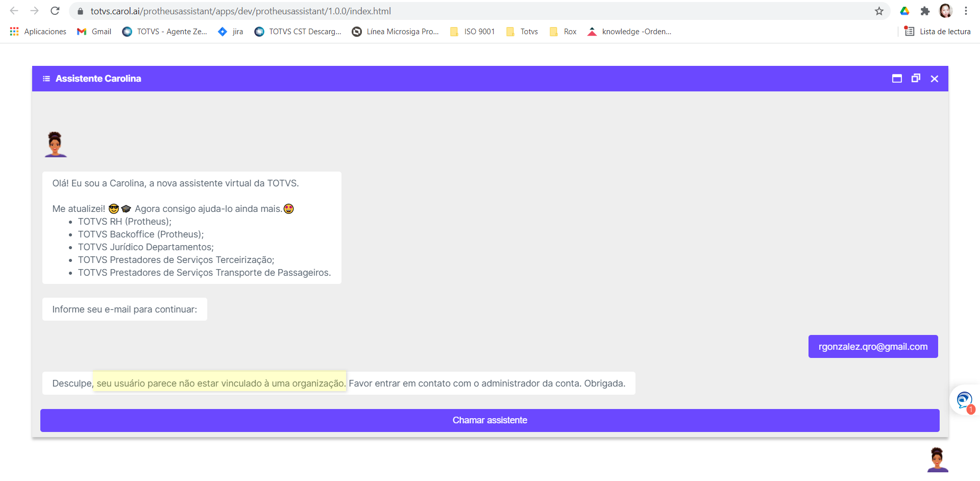Image resolution: width=980 pixels, height=481 pixels.
Task: Open the Google Drive extension icon
Action: 904,11
